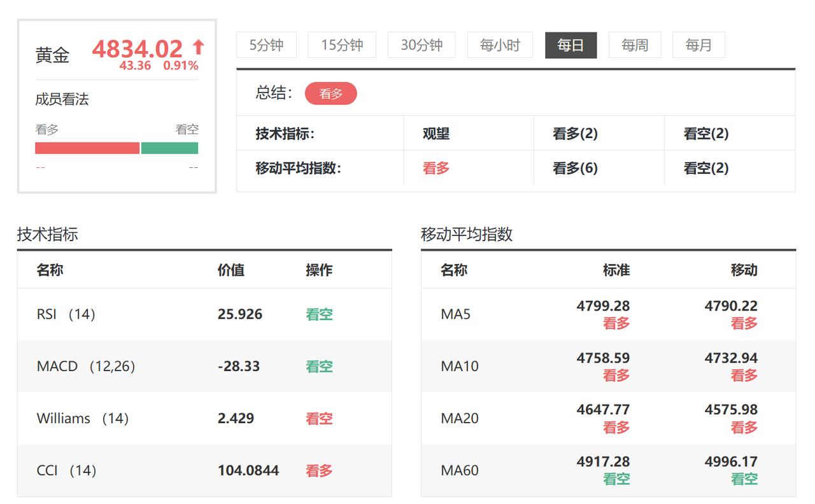
Task: Click the 看多(6) count in the summary table
Action: 572,169
